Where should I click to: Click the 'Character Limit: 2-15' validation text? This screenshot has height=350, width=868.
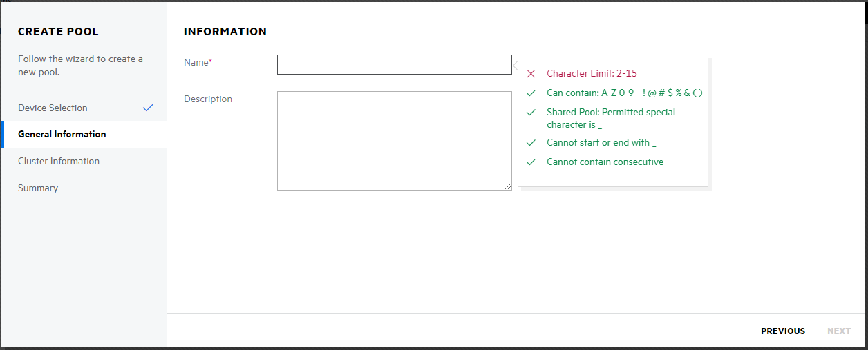click(592, 73)
